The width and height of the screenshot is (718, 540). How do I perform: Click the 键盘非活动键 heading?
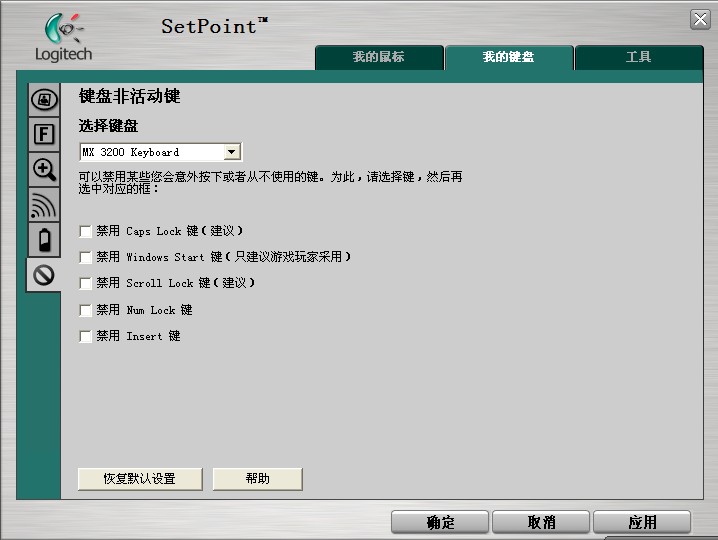coord(130,96)
